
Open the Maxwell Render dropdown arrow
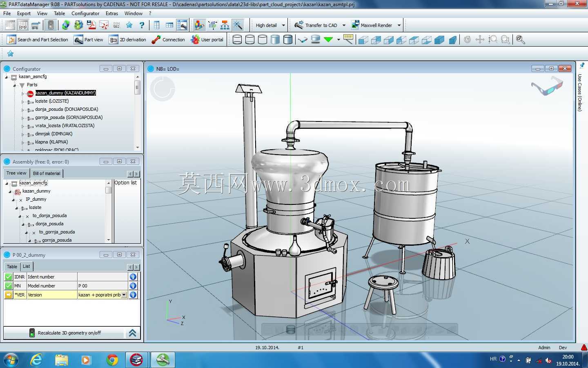tap(399, 25)
